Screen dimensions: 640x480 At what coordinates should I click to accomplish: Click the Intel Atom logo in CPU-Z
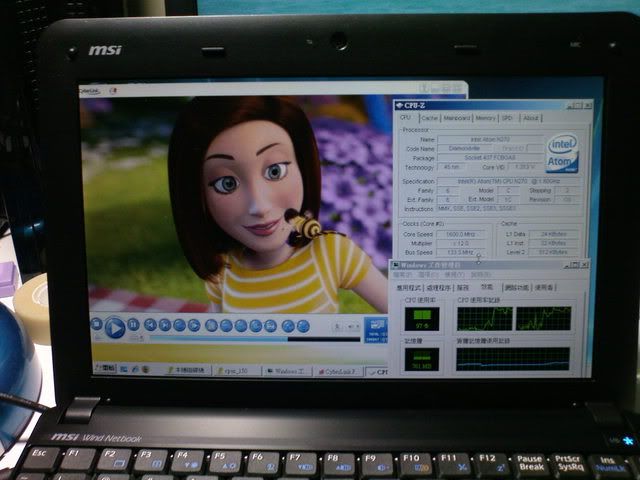tap(562, 153)
